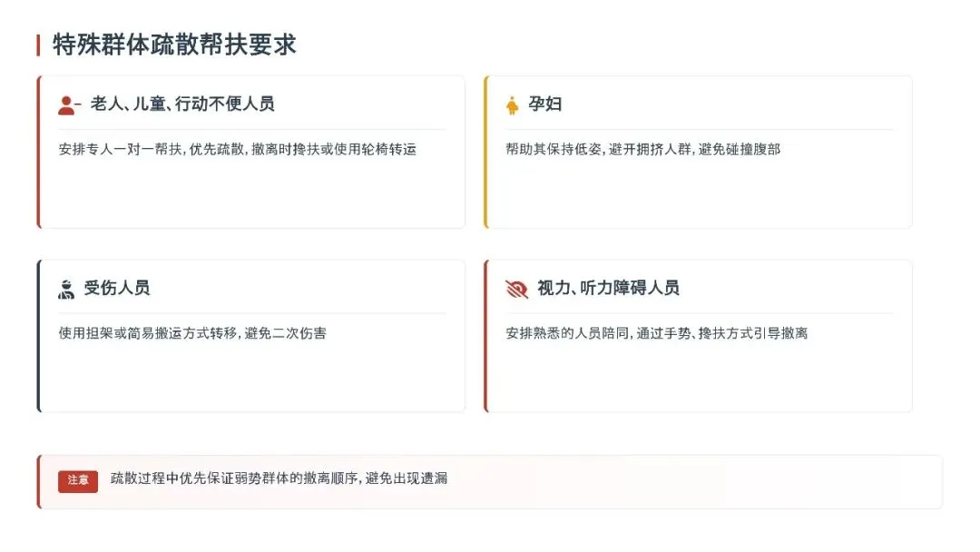Screen dimensions: 980x552
Task: Click the yellow pregnant woman icon
Action: click(x=512, y=105)
